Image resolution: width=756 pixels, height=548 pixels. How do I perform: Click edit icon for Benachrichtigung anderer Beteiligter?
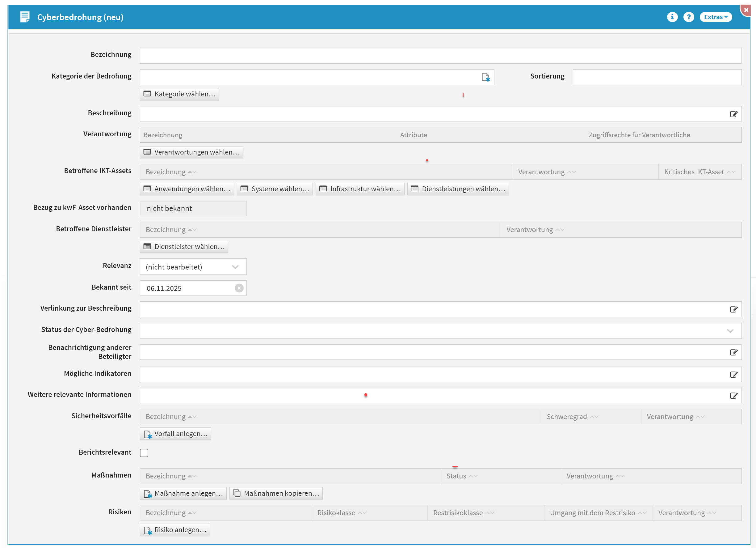point(733,353)
